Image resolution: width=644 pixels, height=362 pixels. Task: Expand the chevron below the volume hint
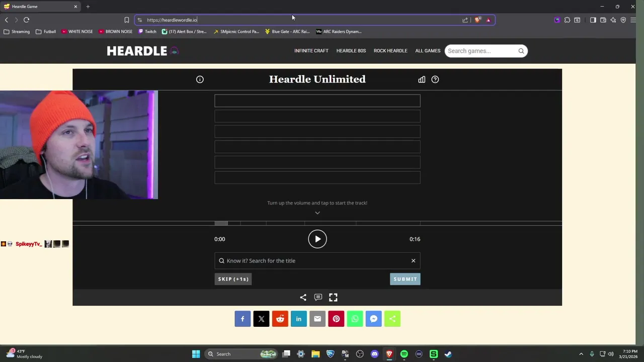(x=317, y=213)
